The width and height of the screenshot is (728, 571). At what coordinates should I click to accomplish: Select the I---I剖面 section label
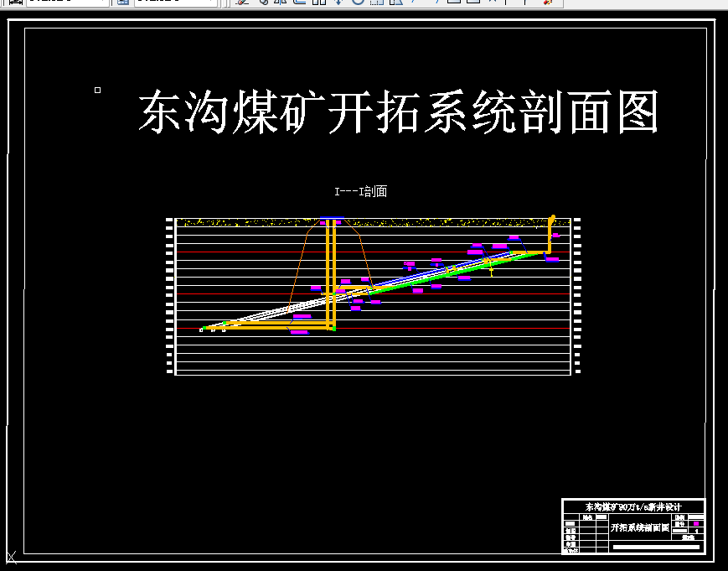361,191
